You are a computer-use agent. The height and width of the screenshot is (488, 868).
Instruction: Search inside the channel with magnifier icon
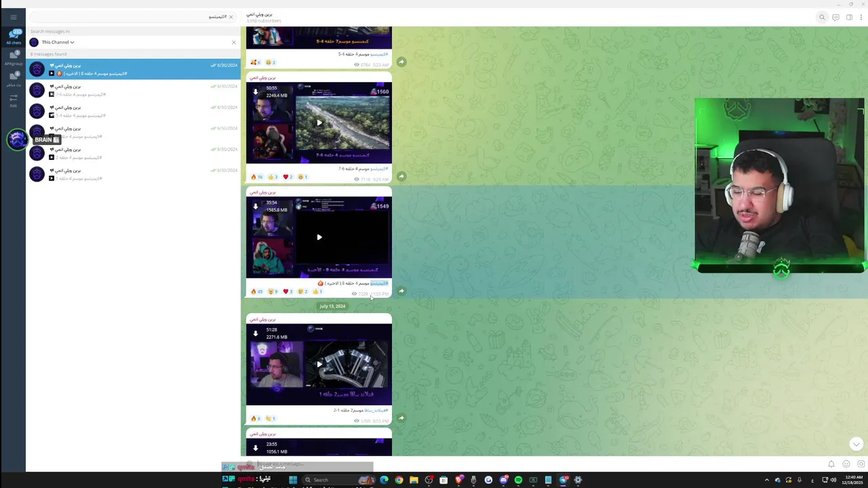[822, 18]
